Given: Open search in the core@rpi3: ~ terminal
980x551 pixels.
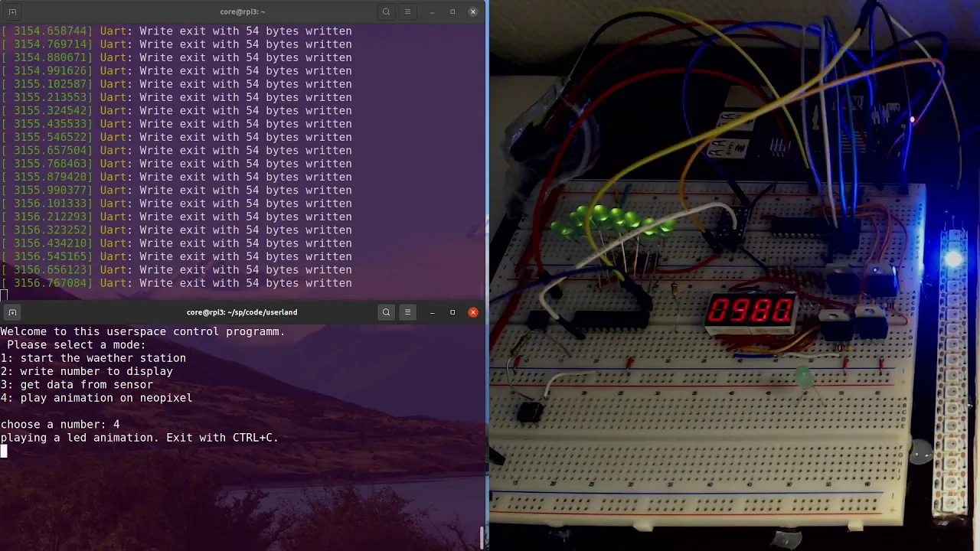Looking at the screenshot, I should (386, 11).
